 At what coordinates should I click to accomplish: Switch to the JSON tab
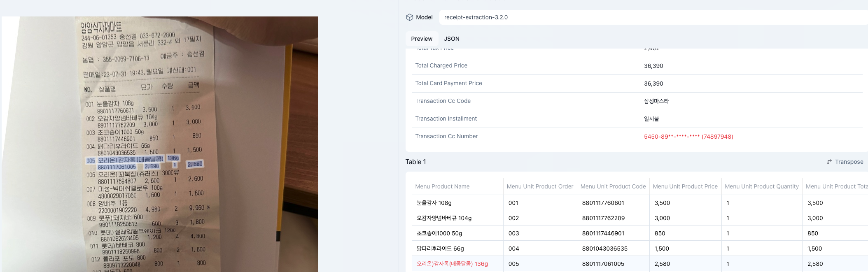pyautogui.click(x=451, y=39)
